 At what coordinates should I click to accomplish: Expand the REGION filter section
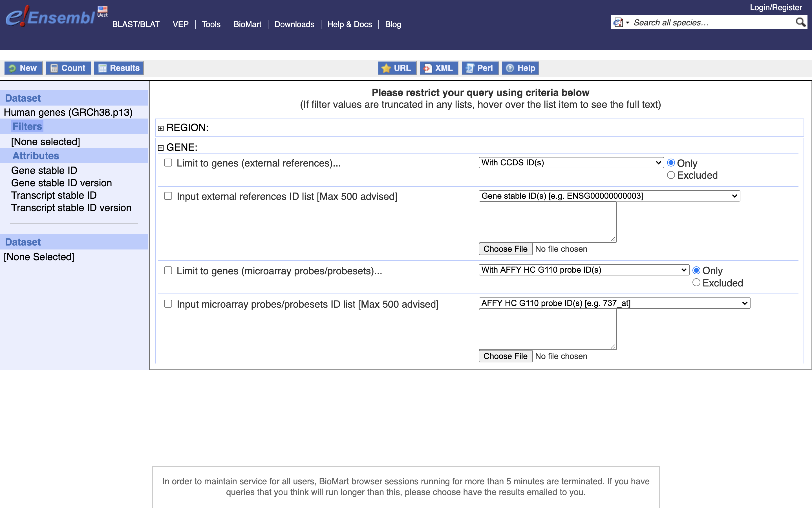click(x=161, y=128)
